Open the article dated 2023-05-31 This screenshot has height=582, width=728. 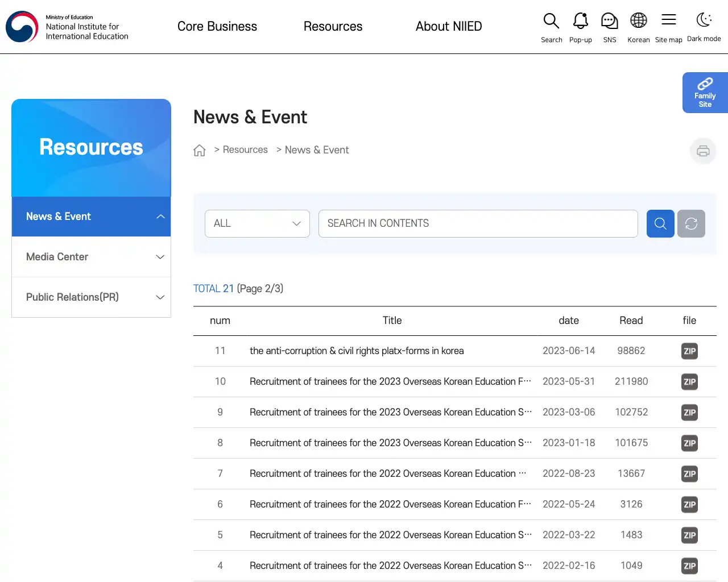point(391,381)
